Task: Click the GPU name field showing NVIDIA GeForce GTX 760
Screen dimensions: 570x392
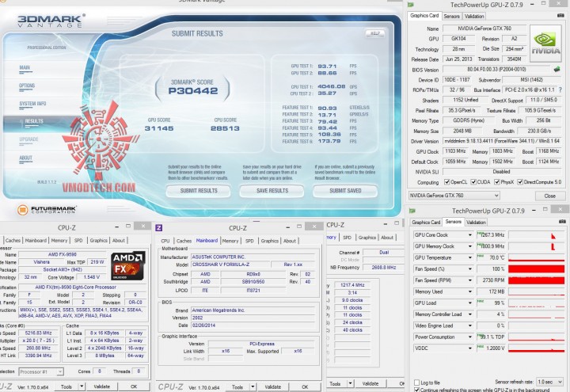Action: coord(484,28)
